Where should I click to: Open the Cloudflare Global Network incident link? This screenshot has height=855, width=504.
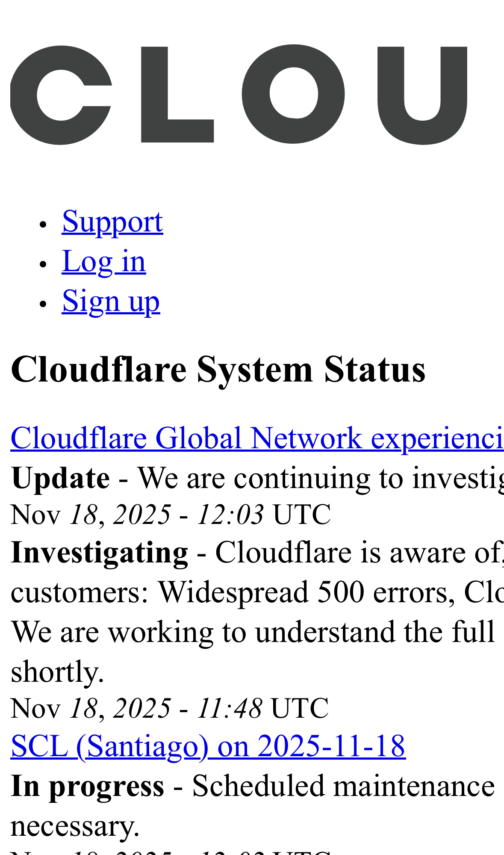click(x=256, y=438)
